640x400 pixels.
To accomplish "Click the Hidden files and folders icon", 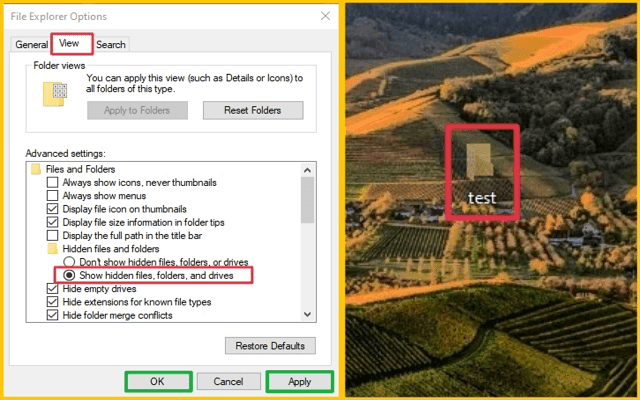I will pyautogui.click(x=53, y=249).
